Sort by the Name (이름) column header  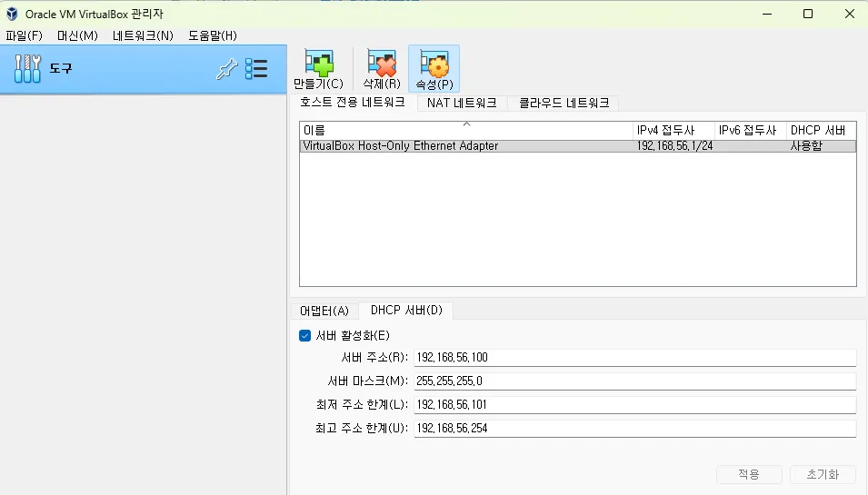(466, 131)
